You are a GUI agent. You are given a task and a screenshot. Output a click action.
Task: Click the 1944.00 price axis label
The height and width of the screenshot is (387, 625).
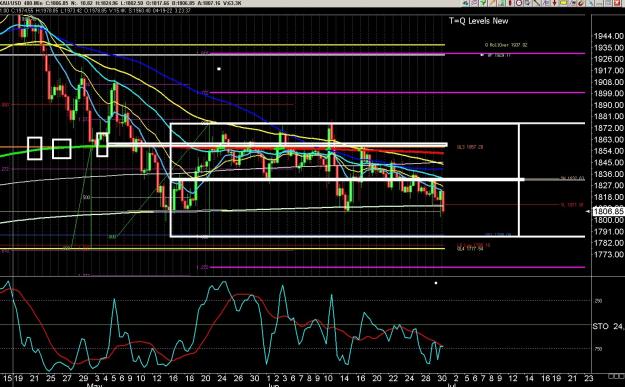[608, 36]
